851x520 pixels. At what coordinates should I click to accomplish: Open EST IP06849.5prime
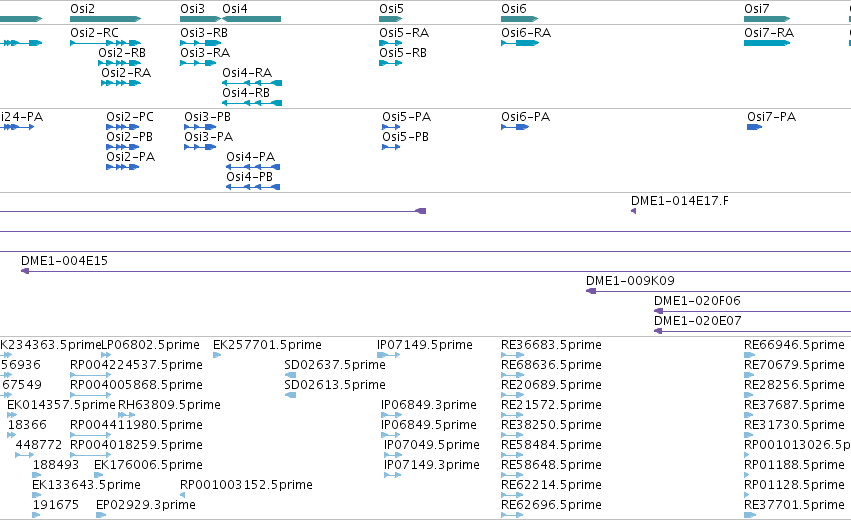pos(390,435)
